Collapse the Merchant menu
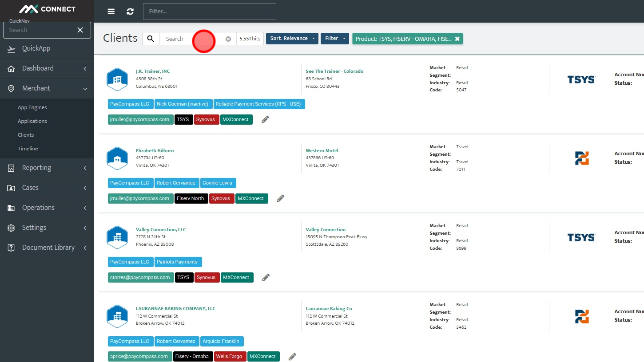Viewport: 644px width, 362px height. pos(47,88)
